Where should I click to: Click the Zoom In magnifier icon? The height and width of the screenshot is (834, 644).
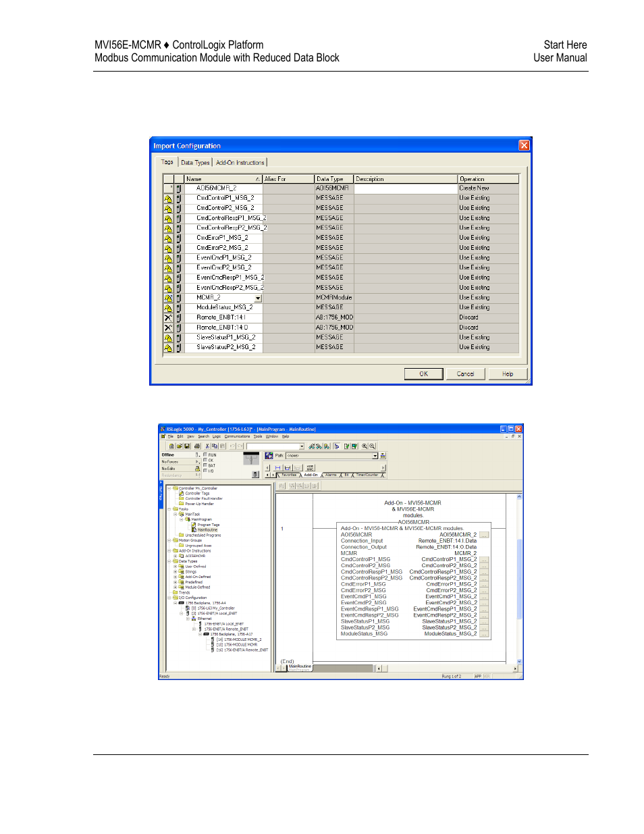pos(365,446)
